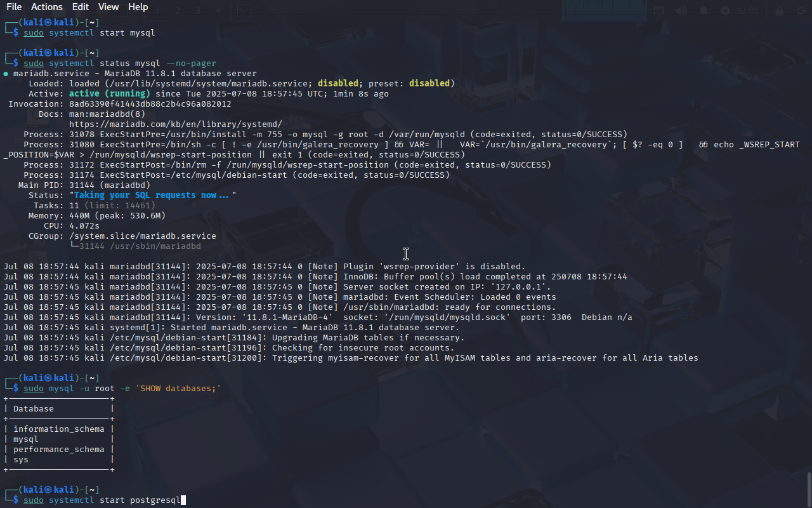
Task: Click 'Taking your SQL requests now...' status
Action: [x=153, y=196]
